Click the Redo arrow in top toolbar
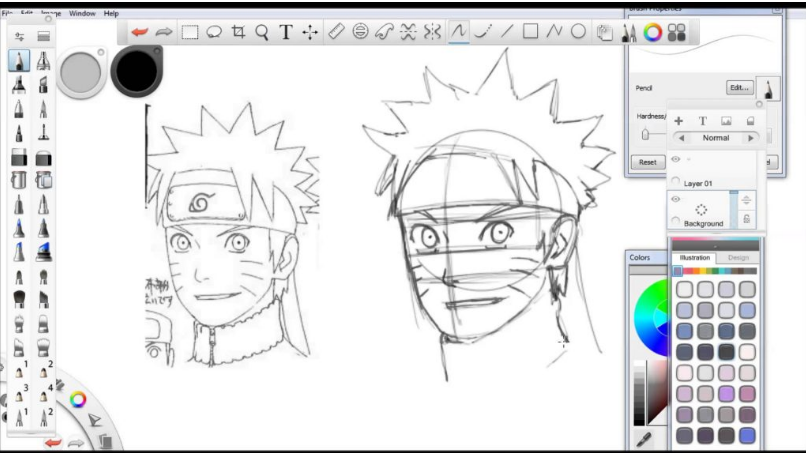The height and width of the screenshot is (453, 806). click(164, 32)
